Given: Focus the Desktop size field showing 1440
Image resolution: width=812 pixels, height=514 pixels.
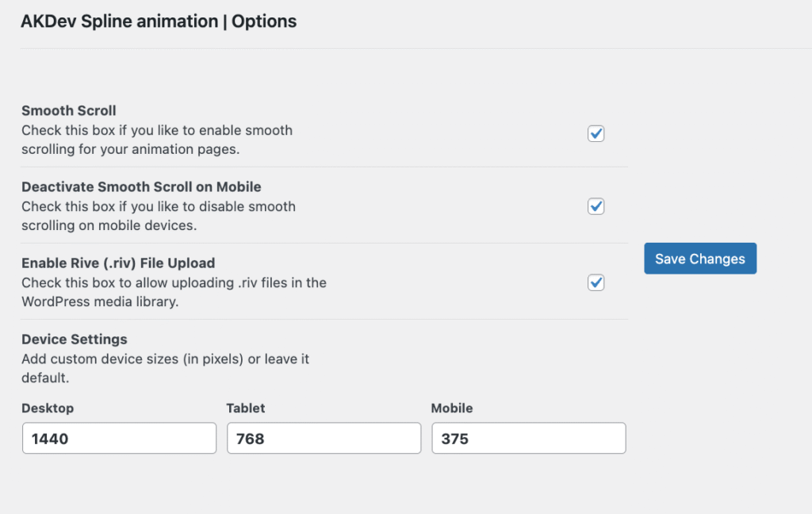Looking at the screenshot, I should point(119,438).
